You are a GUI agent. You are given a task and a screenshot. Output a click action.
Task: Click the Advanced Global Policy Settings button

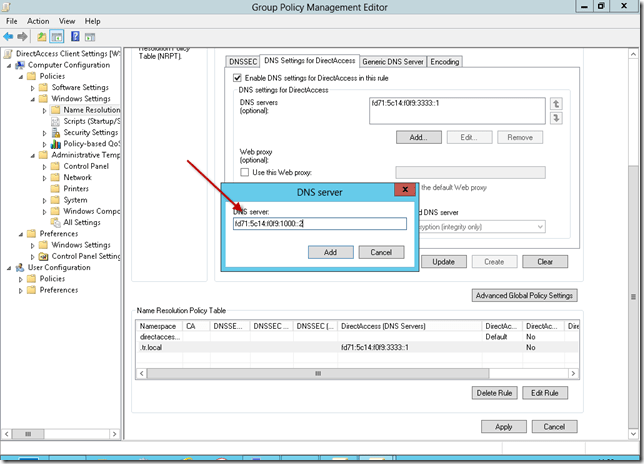tap(524, 296)
